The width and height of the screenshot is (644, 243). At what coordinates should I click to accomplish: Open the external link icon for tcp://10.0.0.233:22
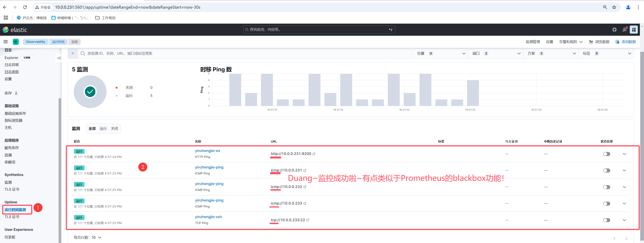308,220
